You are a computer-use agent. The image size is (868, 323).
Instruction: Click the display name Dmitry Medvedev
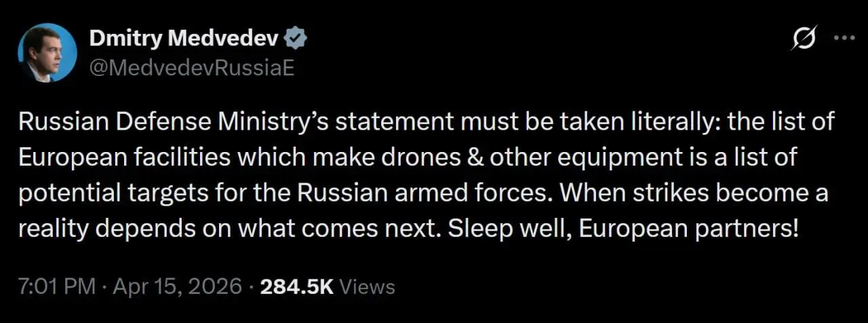[x=184, y=40]
